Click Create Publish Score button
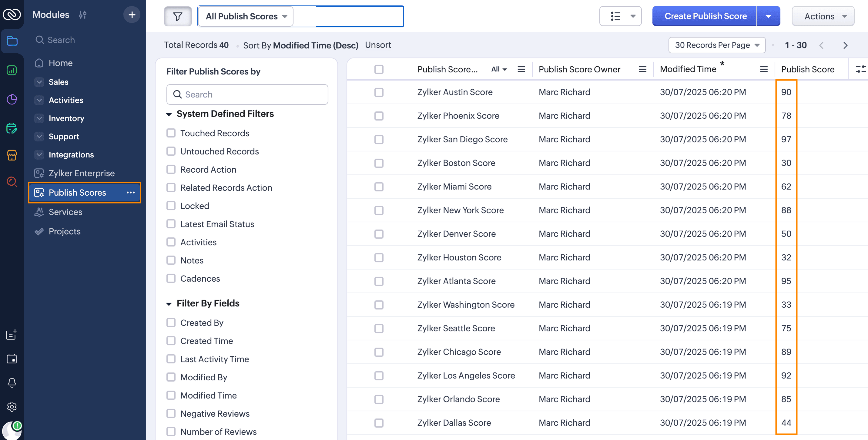Viewport: 868px width, 440px height. (x=705, y=16)
